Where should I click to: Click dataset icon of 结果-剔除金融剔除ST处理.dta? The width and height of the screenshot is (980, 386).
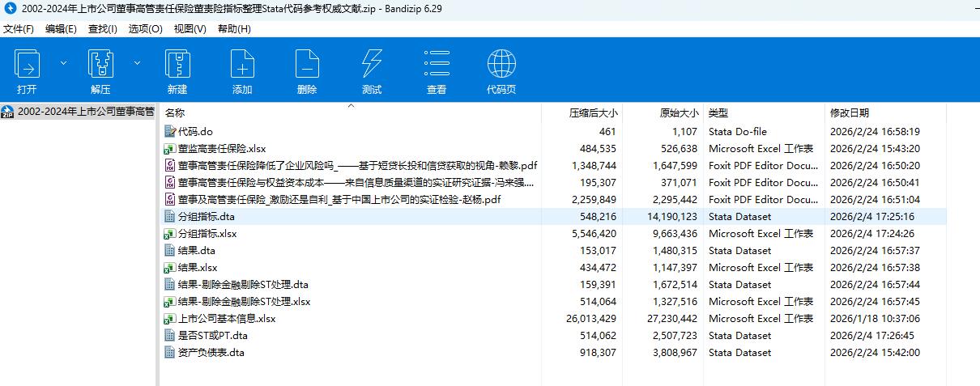point(170,284)
